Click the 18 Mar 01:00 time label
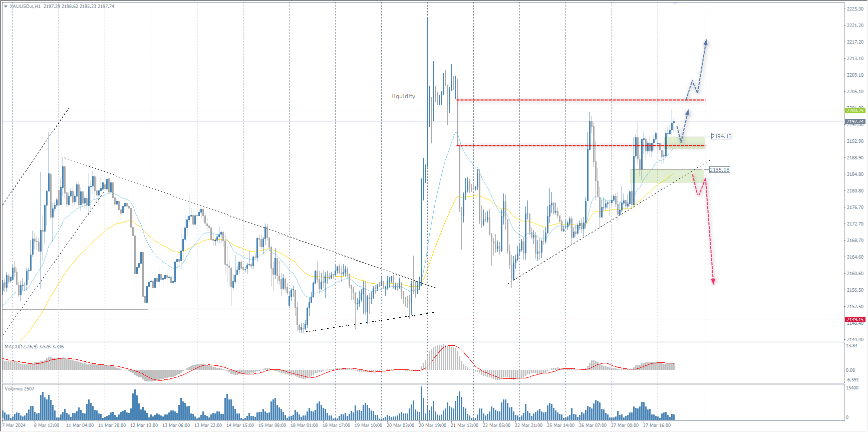Screen dimensions: 868x432 coord(305,425)
